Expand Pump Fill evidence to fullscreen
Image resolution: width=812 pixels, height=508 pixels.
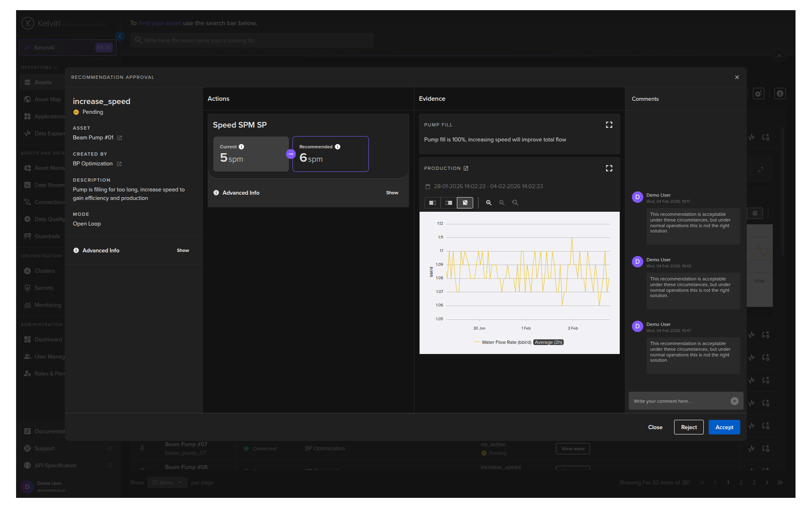tap(609, 125)
